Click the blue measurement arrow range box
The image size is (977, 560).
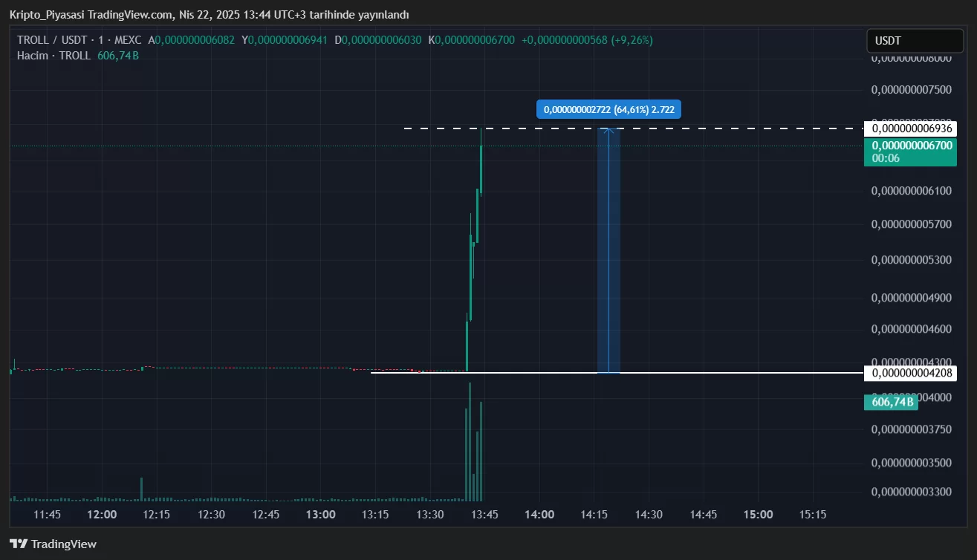pyautogui.click(x=608, y=253)
